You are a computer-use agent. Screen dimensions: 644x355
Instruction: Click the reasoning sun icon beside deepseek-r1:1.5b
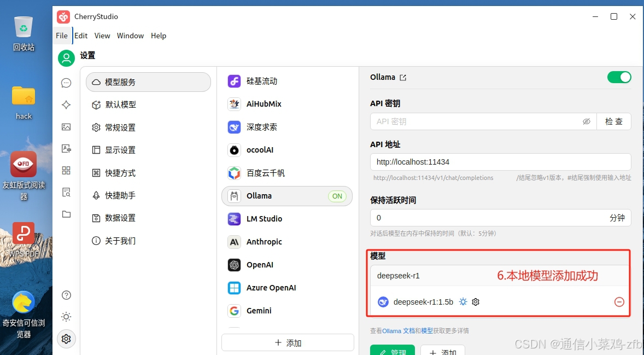tap(463, 302)
